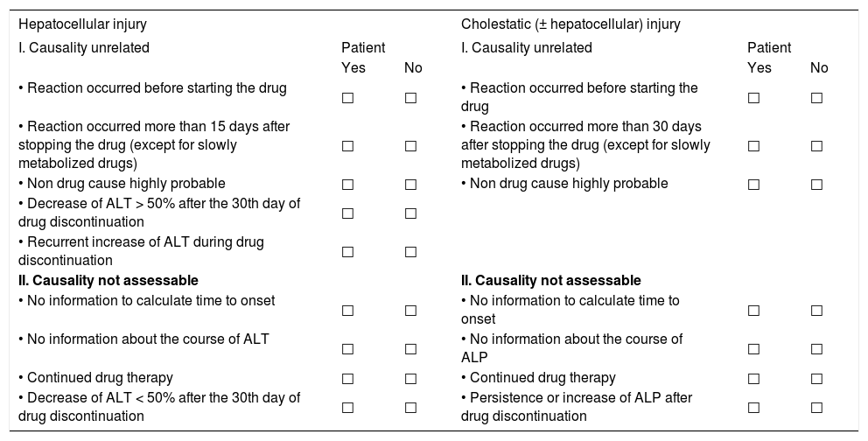
Task: Check No for hepatocellular reaction before starting drug
Action: click(410, 98)
